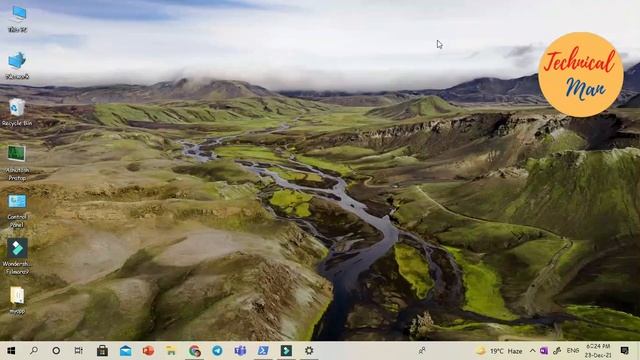Viewport: 640px width, 360px height.
Task: Launch Microsoft Store from taskbar
Action: 102,351
